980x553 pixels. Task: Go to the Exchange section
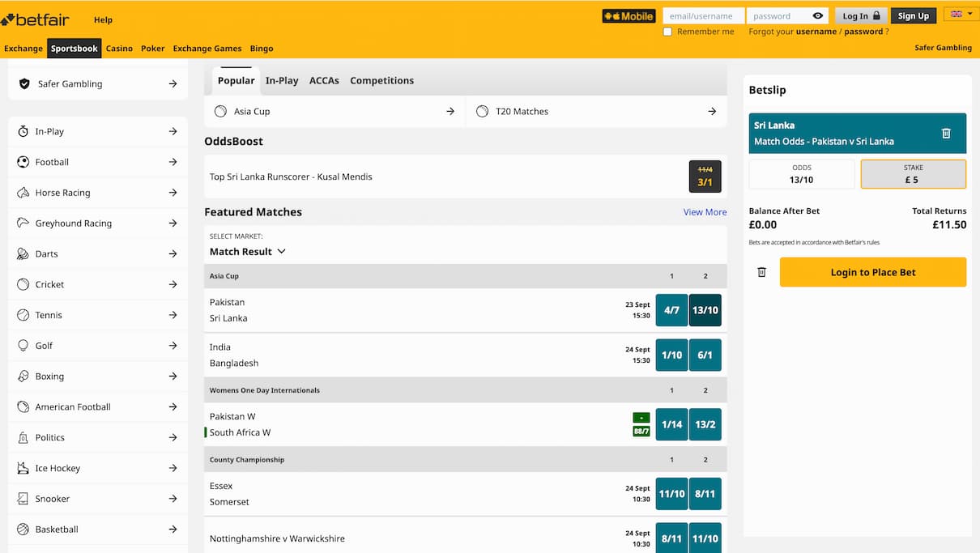23,49
